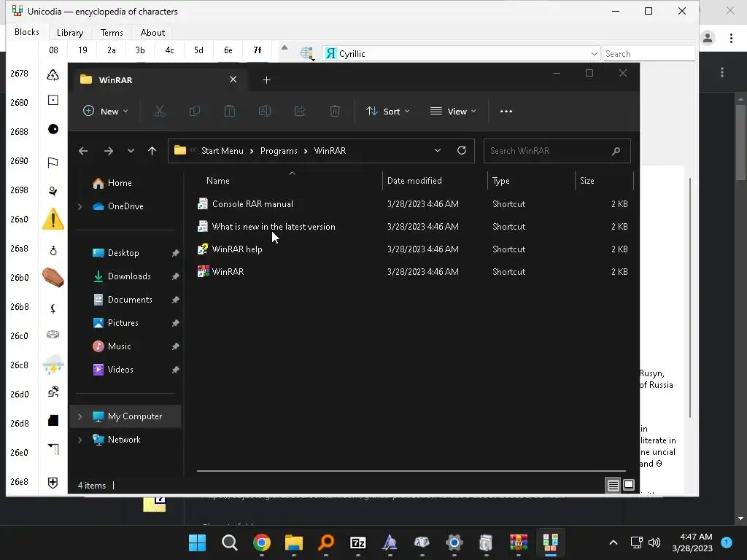Click the coffin character at 26b0 in Unicodia
Viewport: 747px width, 560px height.
[x=53, y=278]
